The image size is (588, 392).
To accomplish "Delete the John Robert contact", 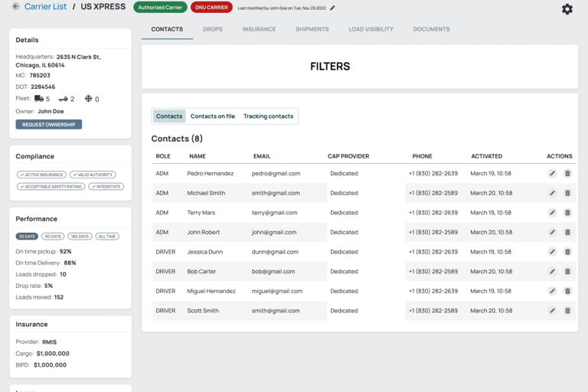I will (x=567, y=232).
